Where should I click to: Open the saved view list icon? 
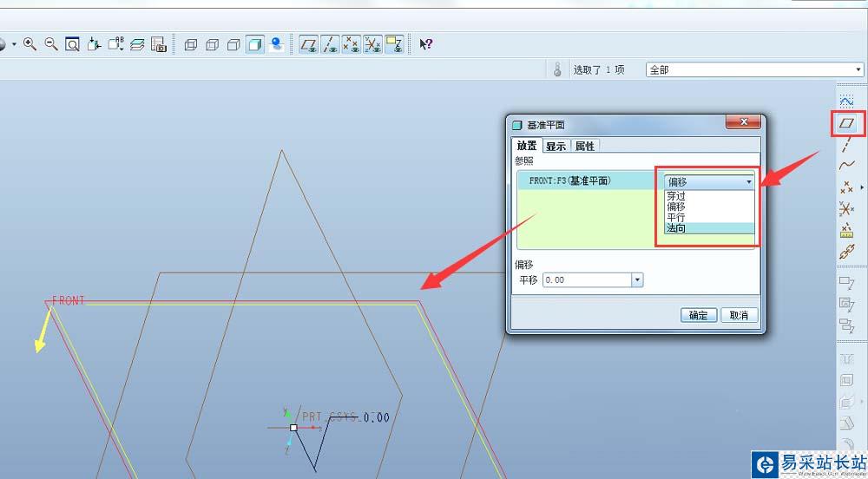[115, 44]
